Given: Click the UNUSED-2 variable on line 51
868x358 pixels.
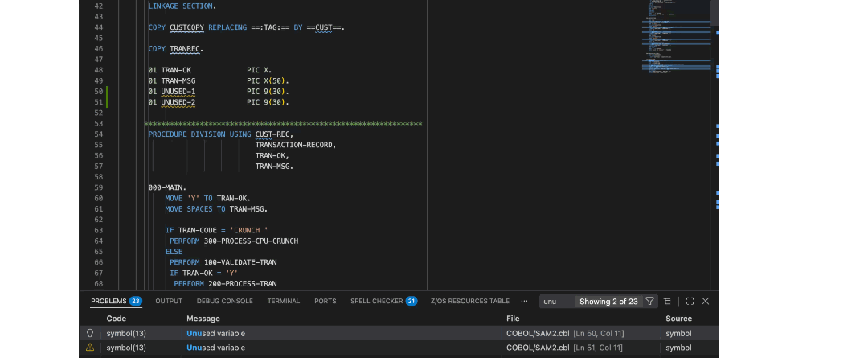Looking at the screenshot, I should (178, 102).
